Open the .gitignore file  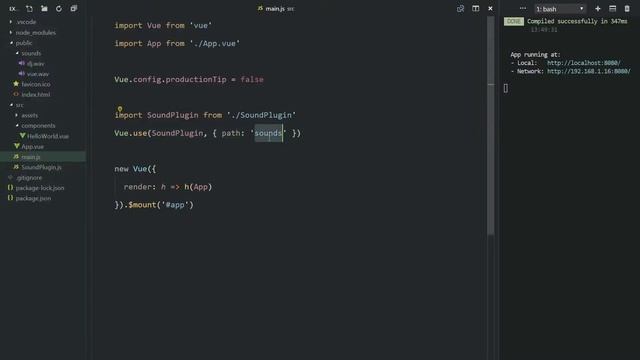pyautogui.click(x=29, y=178)
